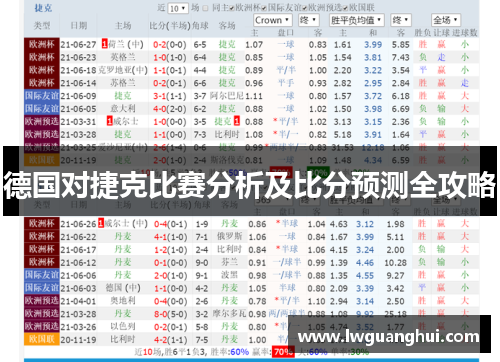The height and width of the screenshot is (362, 500).
Task: Toggle the 欧国联 filter checkbox
Action: click(x=345, y=8)
